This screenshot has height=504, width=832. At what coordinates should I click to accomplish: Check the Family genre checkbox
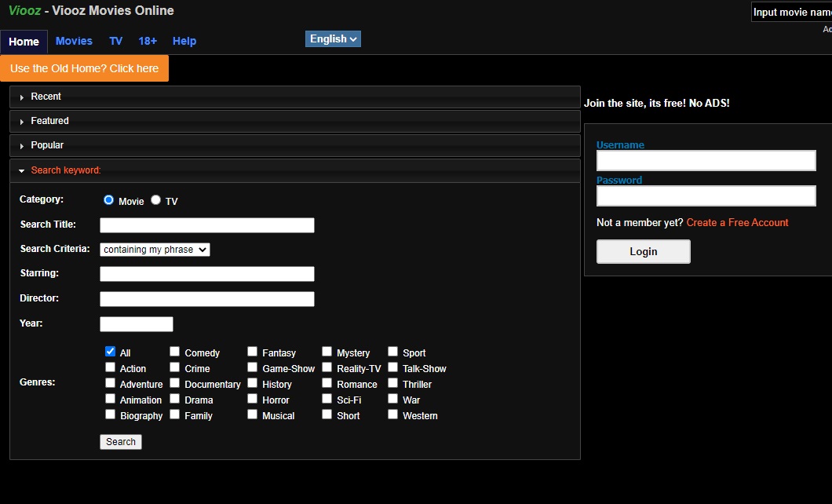tap(174, 415)
